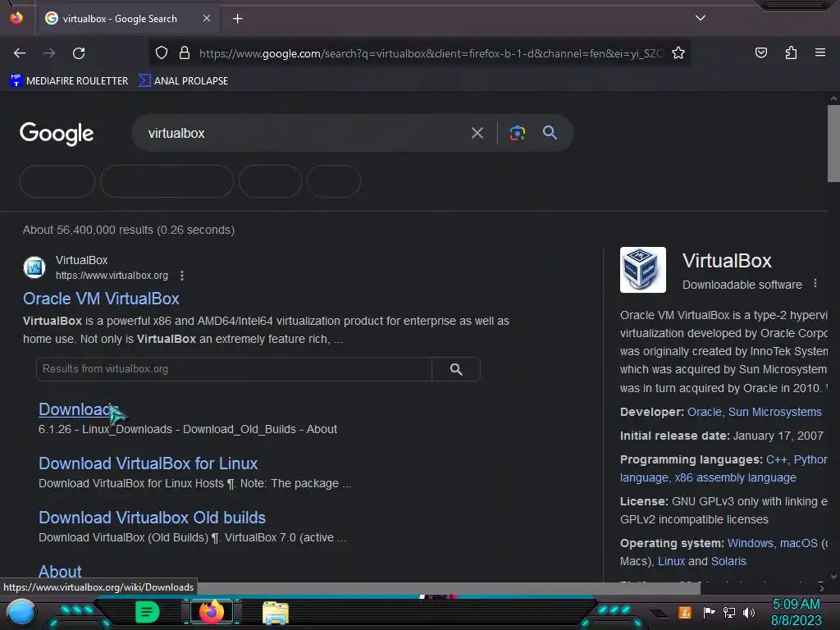Open the About sitelink
Viewport: 840px width, 630px height.
coord(60,571)
